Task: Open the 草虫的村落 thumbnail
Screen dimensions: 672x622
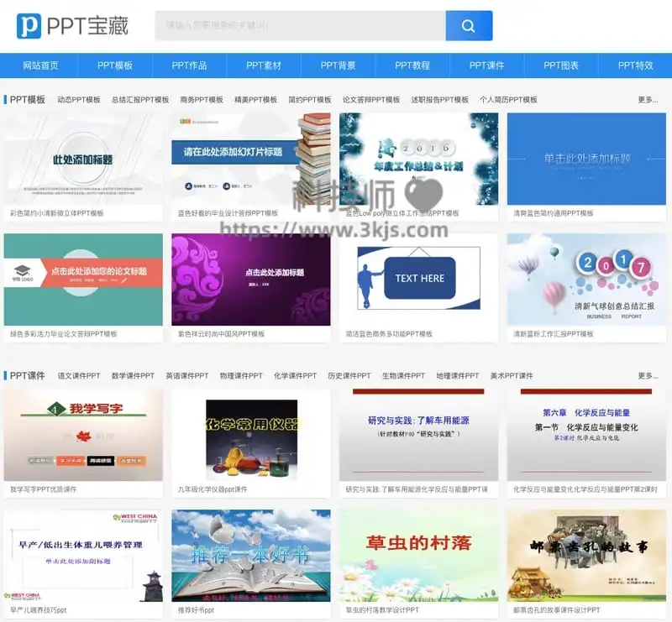Action: [x=418, y=556]
